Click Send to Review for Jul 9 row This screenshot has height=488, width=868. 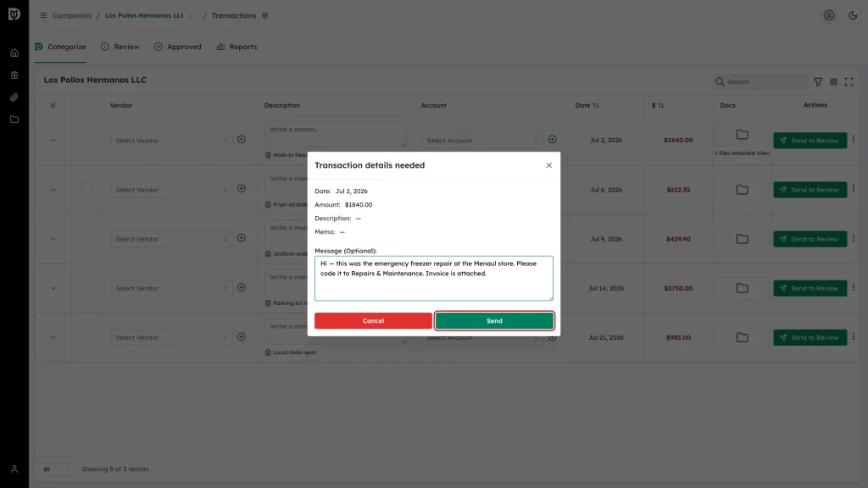810,239
